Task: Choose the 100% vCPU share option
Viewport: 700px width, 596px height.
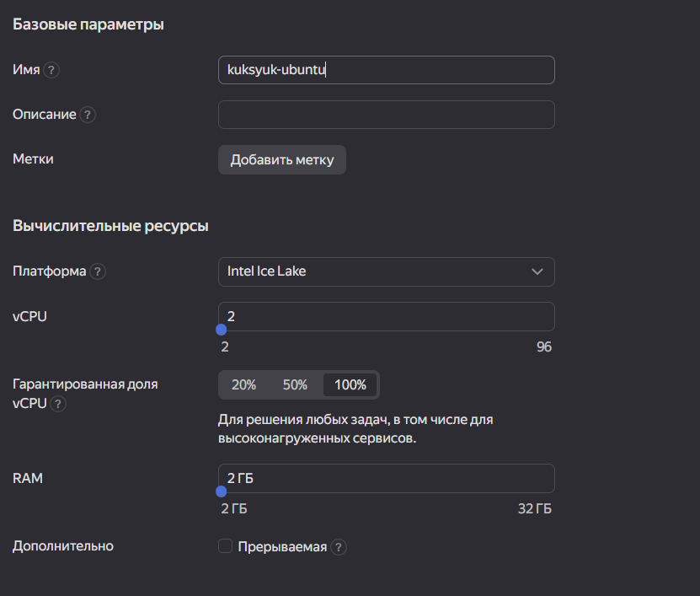Action: [x=350, y=384]
